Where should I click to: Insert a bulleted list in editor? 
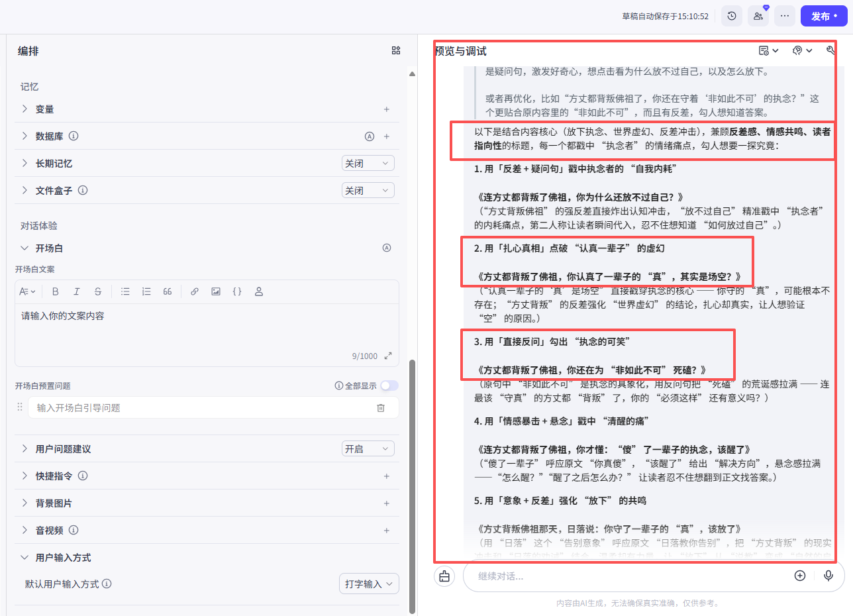pos(125,291)
